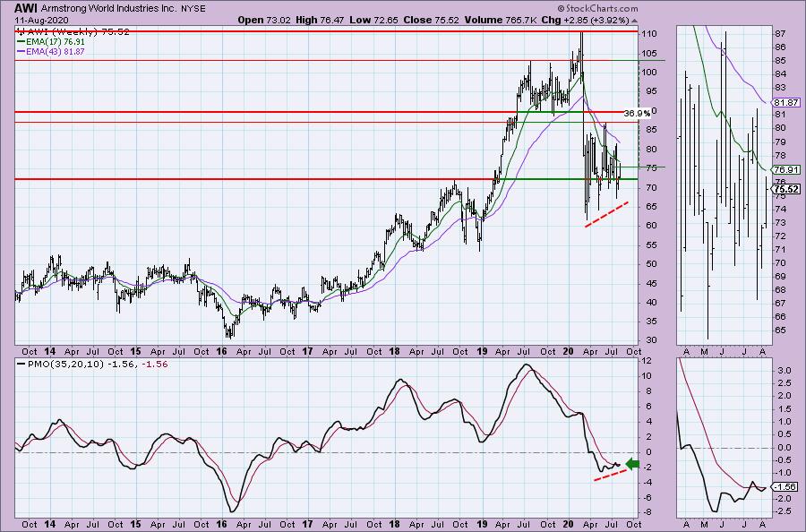Click the boxed 81.87 value in the zoom panel

coord(786,102)
